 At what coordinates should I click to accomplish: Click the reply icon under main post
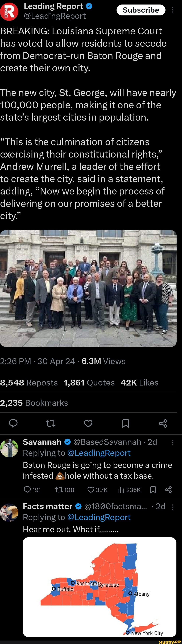tap(13, 423)
